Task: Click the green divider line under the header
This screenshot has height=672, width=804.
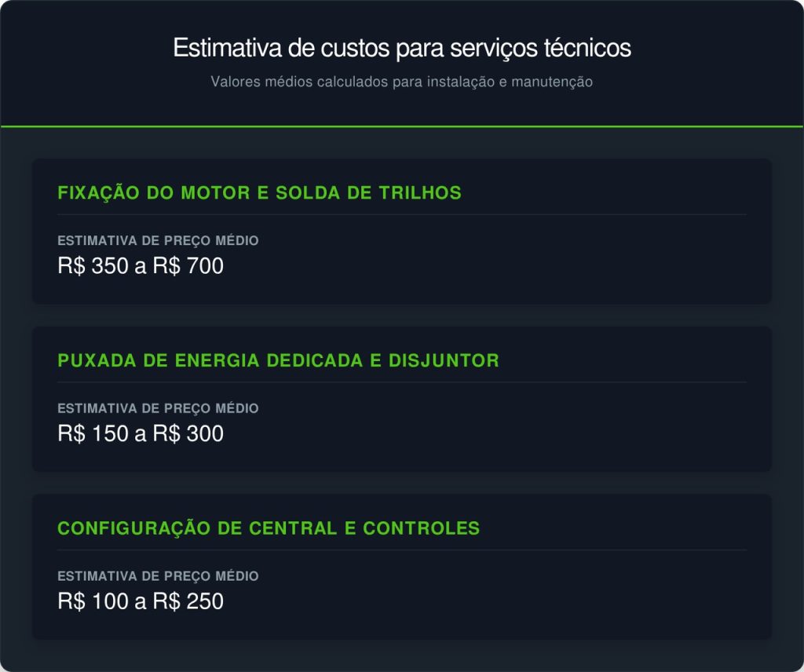Action: click(x=402, y=126)
